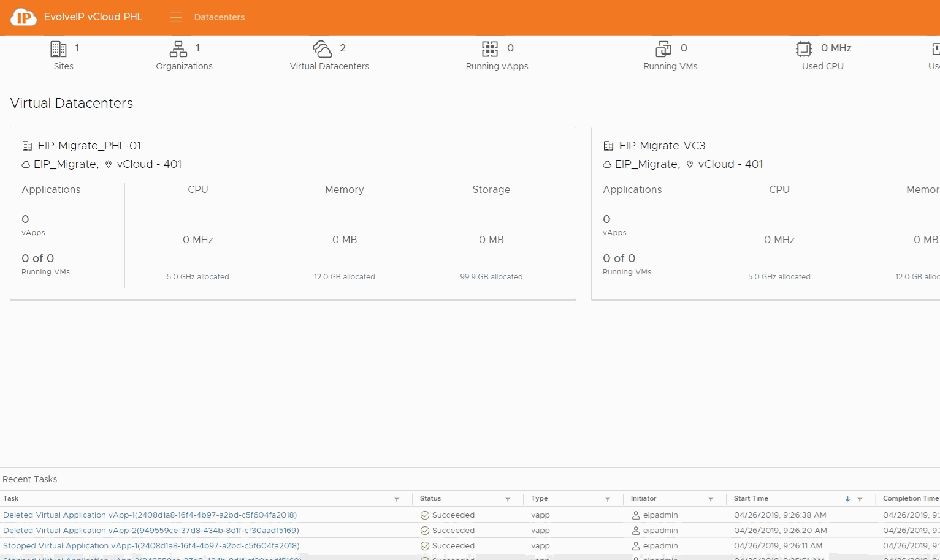The width and height of the screenshot is (940, 560).
Task: Click the Virtual Datacenters cloud icon
Action: [x=323, y=49]
